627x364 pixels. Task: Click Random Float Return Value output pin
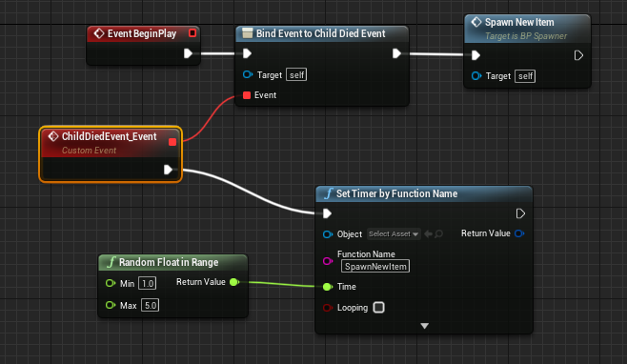point(234,282)
